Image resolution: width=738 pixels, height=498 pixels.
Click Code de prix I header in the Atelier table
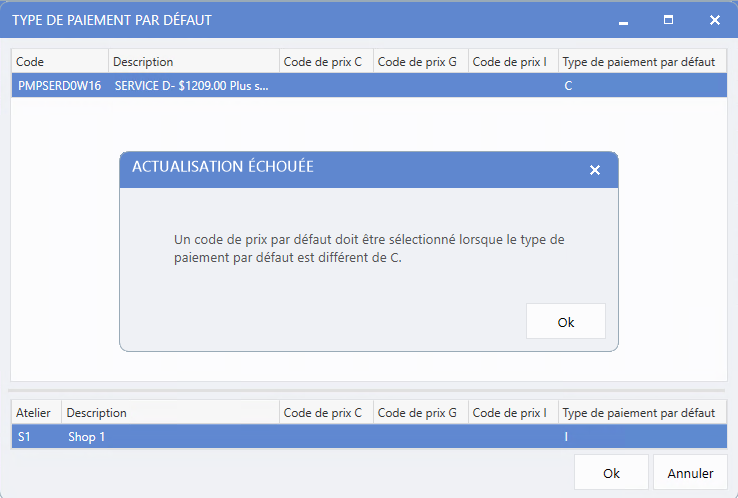512,412
